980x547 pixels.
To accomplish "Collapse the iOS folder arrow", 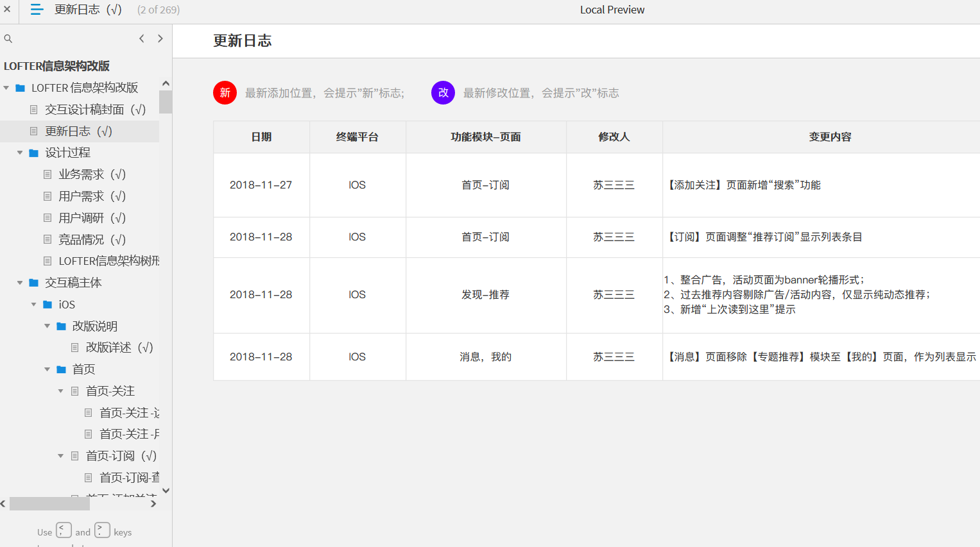I will pyautogui.click(x=34, y=305).
